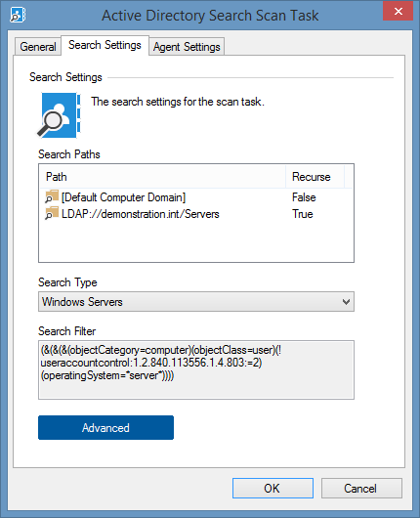Click inside the Search Filter text box
This screenshot has height=518, width=420.
[196, 370]
